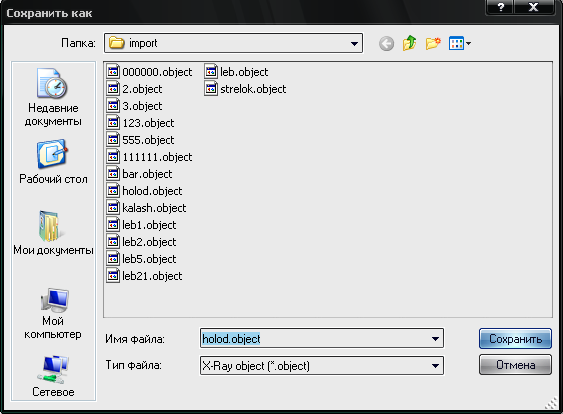This screenshot has height=414, width=563.
Task: Open Мои документы in the places bar
Action: point(53,233)
